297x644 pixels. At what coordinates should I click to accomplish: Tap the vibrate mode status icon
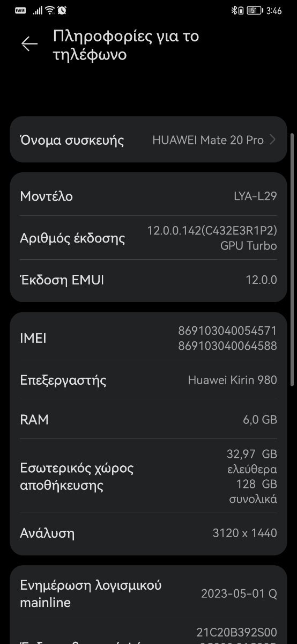(241, 10)
